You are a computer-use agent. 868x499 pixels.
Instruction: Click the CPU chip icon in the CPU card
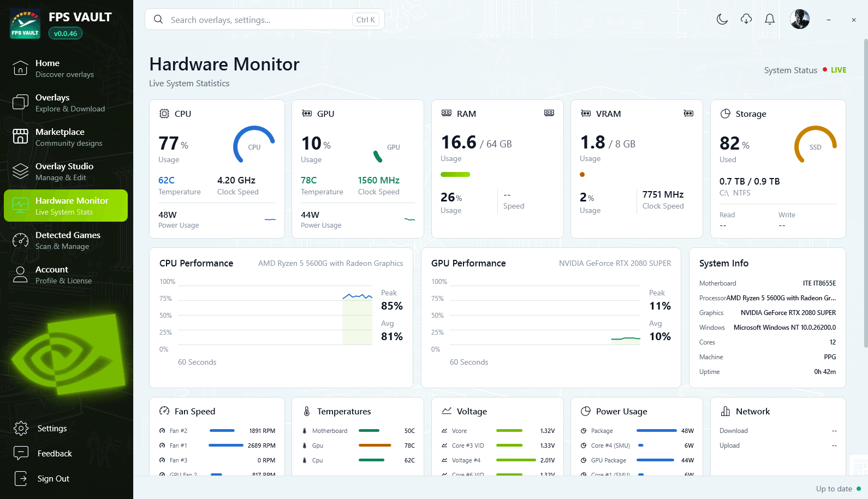[164, 114]
